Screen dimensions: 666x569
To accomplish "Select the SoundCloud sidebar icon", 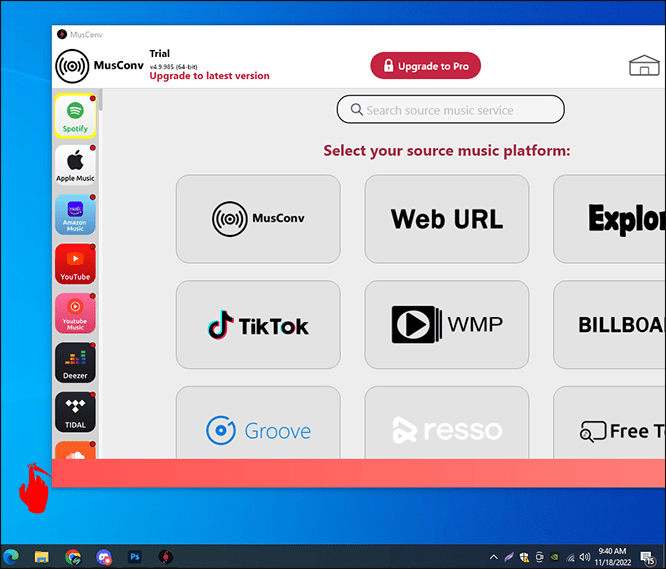I will (x=75, y=450).
